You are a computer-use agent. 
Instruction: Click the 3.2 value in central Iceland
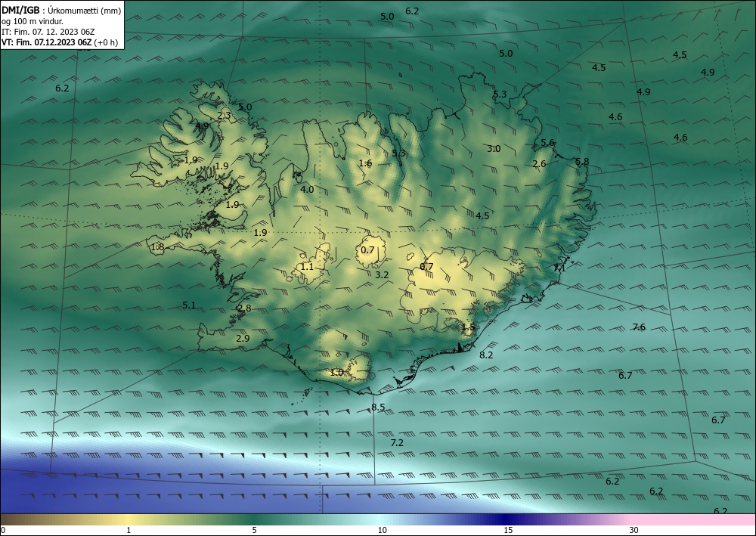[x=382, y=274]
